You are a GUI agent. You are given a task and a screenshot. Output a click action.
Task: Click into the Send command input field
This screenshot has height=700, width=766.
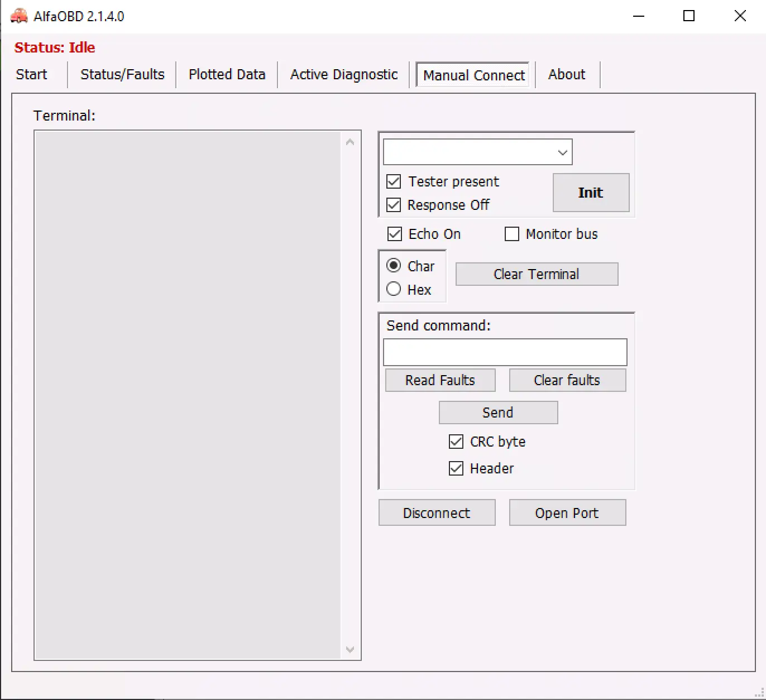coord(505,352)
